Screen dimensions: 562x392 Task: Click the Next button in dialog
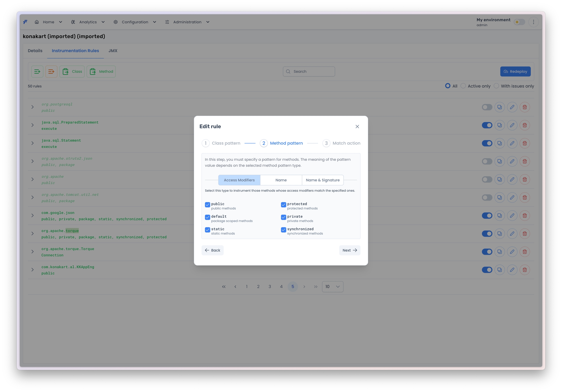349,250
